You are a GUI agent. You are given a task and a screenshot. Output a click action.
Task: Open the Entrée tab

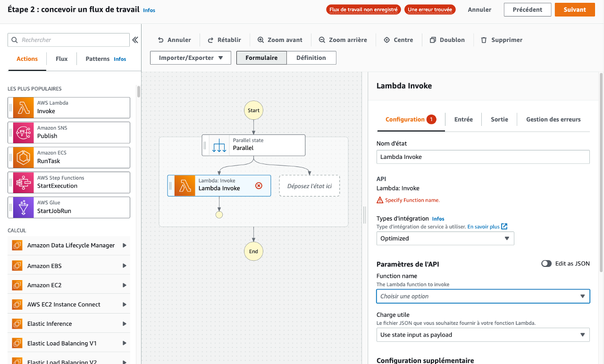tap(463, 119)
